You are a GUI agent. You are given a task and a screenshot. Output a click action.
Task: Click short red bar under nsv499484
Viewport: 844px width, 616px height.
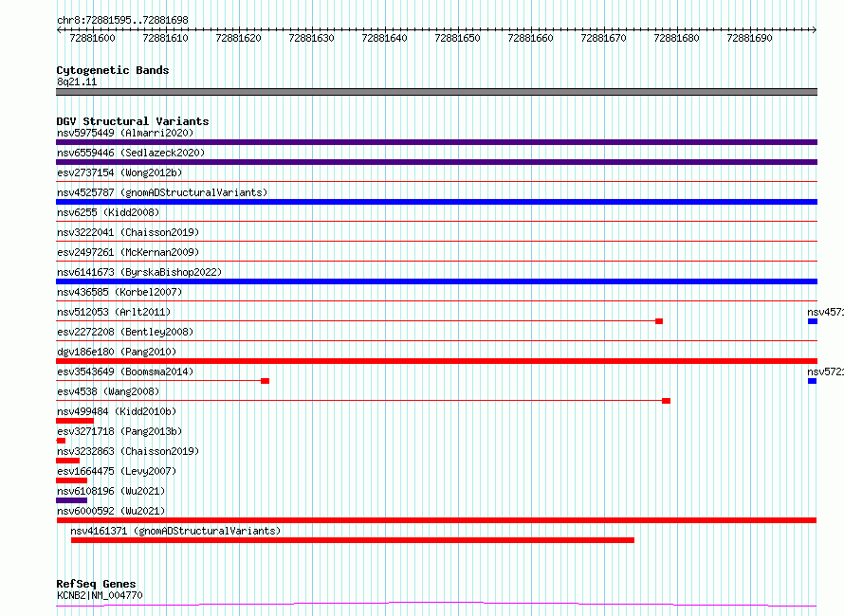click(x=75, y=421)
